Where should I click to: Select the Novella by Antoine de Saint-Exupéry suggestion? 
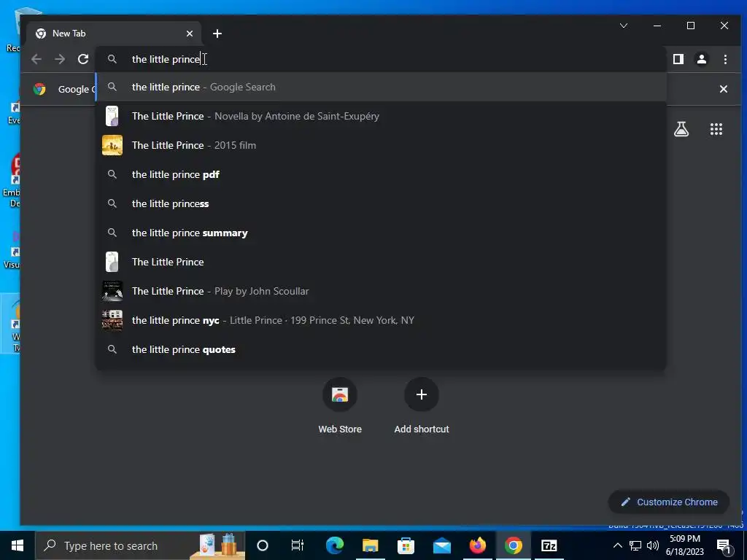[x=381, y=116]
